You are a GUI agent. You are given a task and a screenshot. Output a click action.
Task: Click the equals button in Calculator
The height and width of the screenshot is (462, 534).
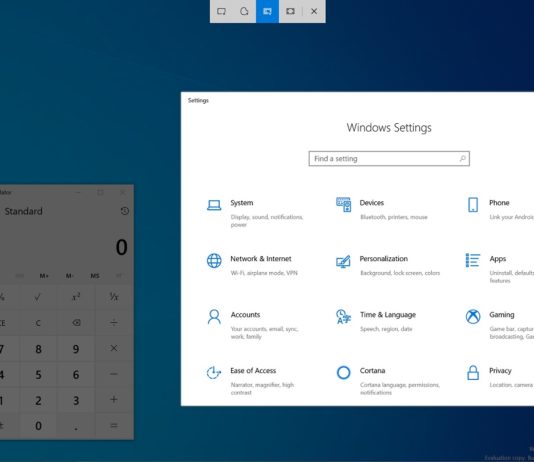(x=114, y=426)
